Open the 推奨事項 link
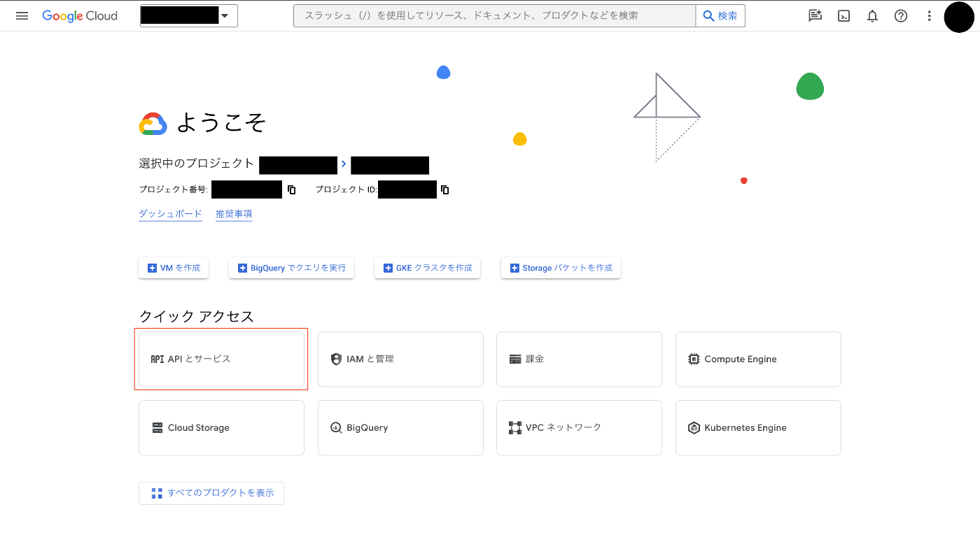The width and height of the screenshot is (980, 556). pos(234,214)
